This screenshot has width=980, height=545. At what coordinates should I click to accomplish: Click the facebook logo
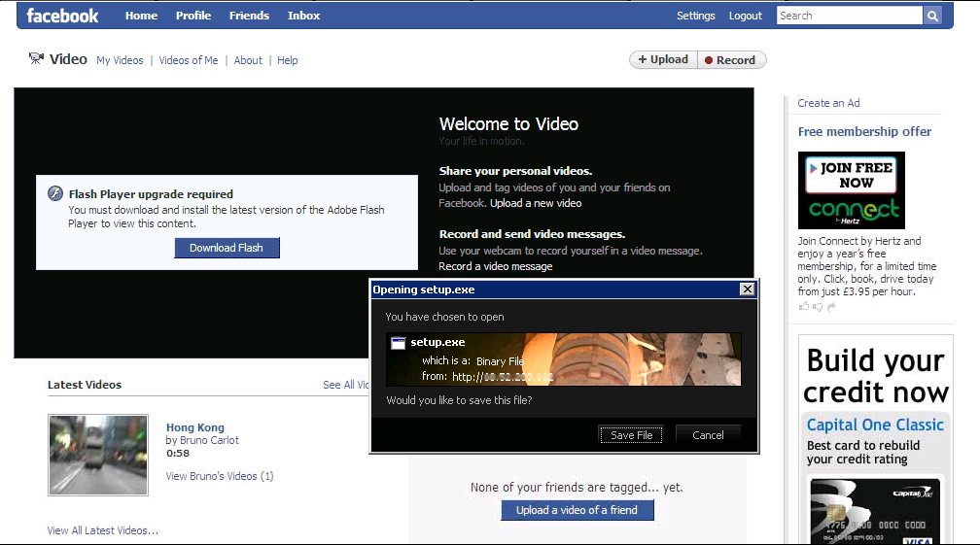tap(62, 16)
